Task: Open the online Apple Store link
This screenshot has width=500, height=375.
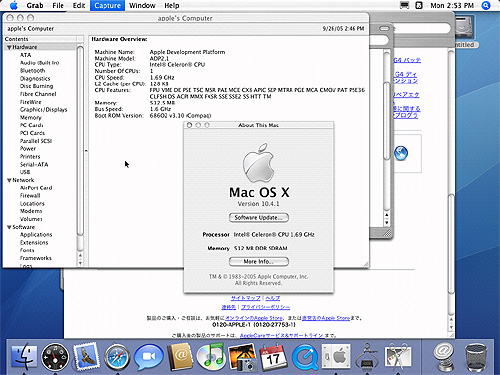Action: pos(254,318)
